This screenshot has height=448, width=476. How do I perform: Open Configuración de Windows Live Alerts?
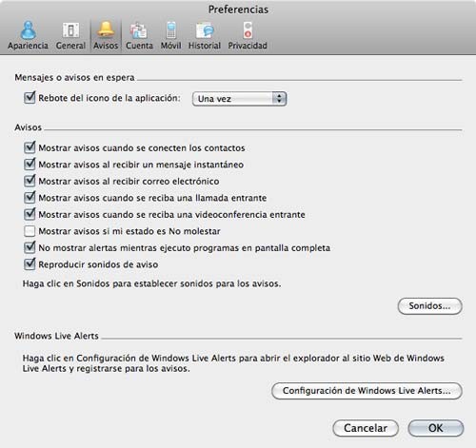pyautogui.click(x=367, y=391)
